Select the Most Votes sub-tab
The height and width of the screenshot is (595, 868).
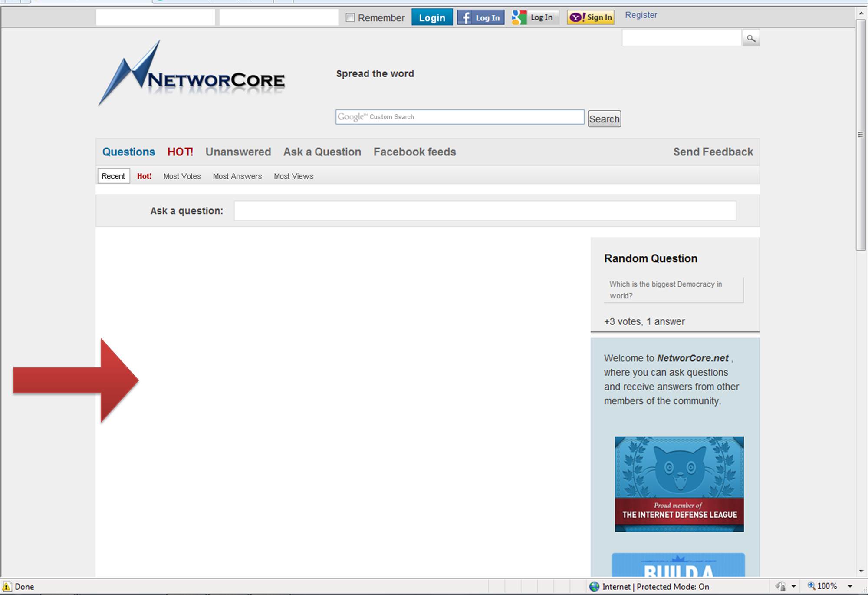click(182, 176)
